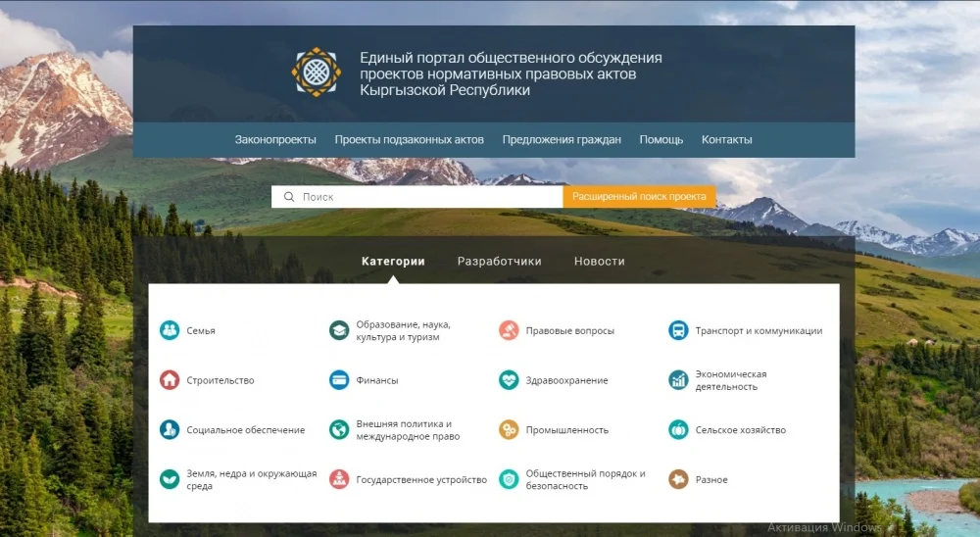Open the Социальное обеспечение category link

click(x=245, y=430)
